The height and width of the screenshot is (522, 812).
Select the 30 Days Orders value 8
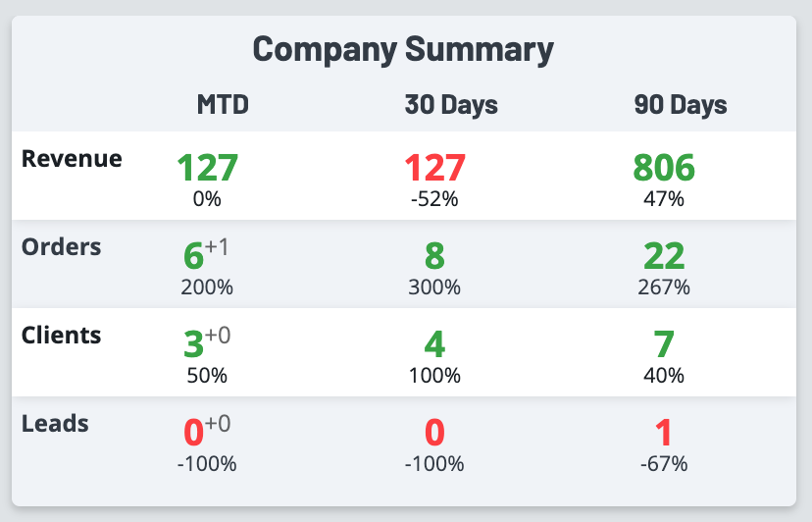pyautogui.click(x=434, y=256)
